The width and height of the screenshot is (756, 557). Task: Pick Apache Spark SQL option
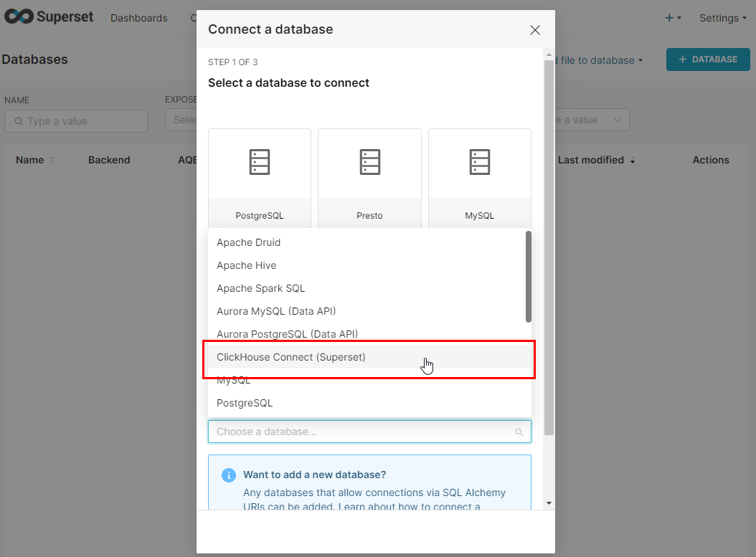coord(261,288)
